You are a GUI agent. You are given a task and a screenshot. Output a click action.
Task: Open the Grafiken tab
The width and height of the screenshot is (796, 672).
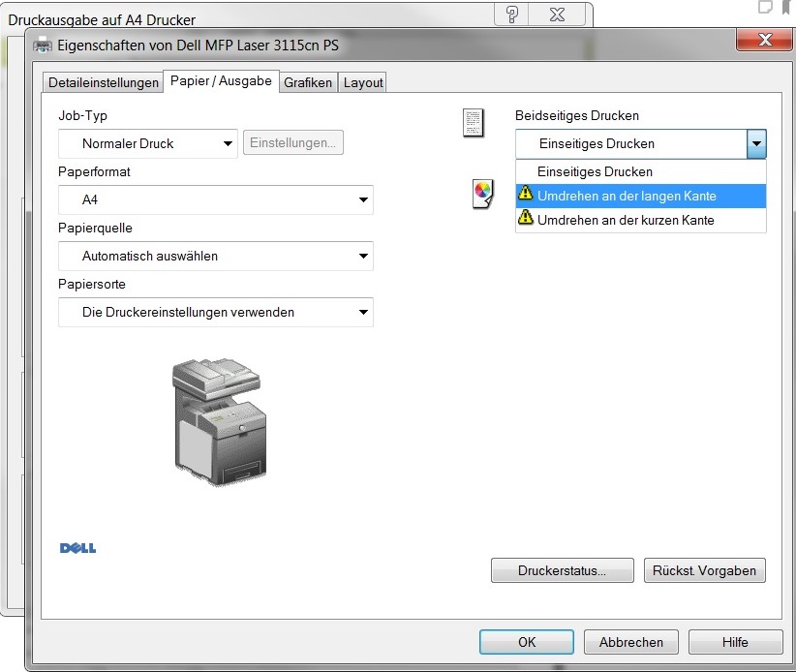click(308, 82)
